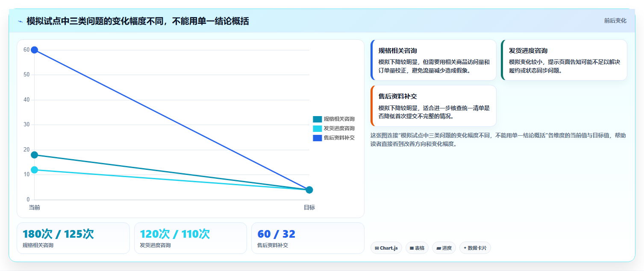
Task: Select the 12 data point at 当前
Action: point(35,170)
